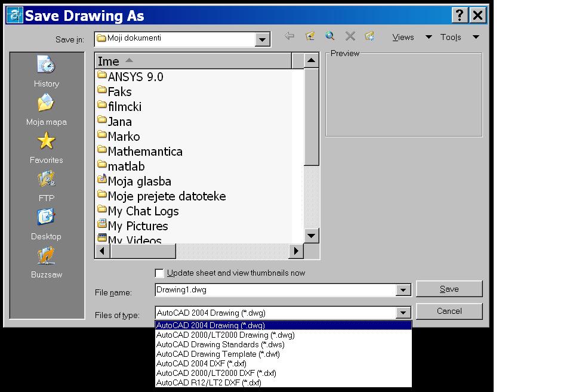This screenshot has width=573, height=392.
Task: Click the horizontal scrollbar thumb in file list
Action: (x=143, y=251)
